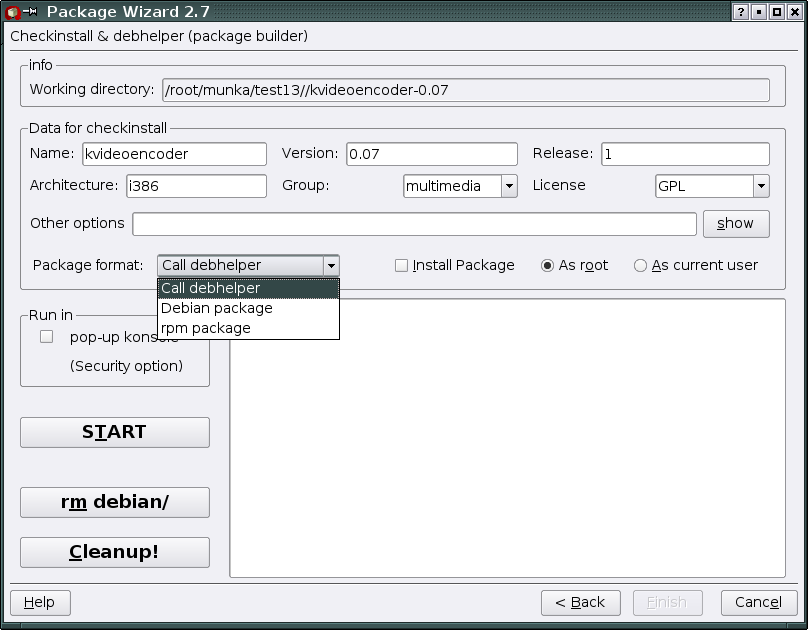Click the title bar question-mark help button
808x630 pixels.
point(740,12)
